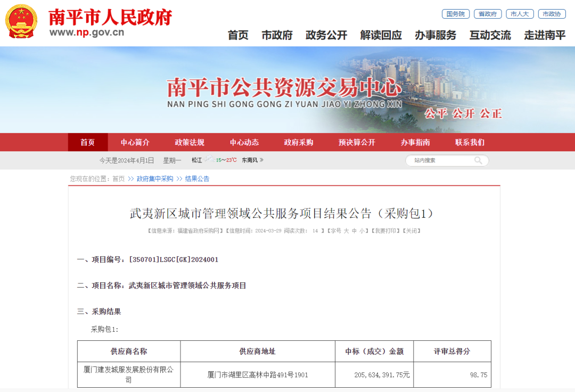Set font size to 中
The image size is (575, 392).
click(354, 231)
